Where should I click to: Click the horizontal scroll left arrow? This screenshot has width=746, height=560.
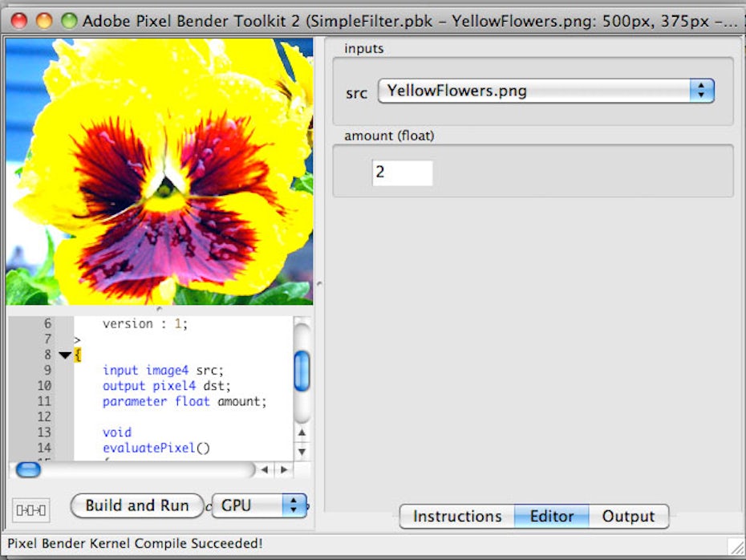coord(265,470)
